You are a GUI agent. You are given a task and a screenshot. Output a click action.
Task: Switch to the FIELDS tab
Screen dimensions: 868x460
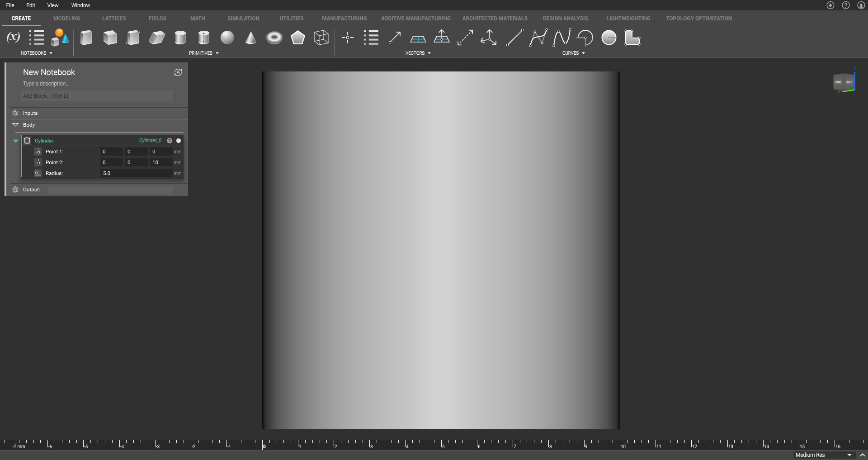157,19
